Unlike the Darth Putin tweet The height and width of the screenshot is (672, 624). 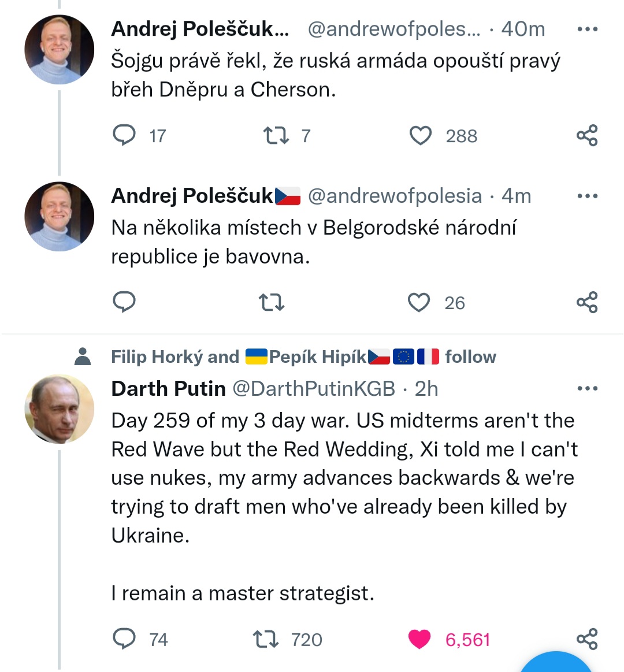pos(419,639)
